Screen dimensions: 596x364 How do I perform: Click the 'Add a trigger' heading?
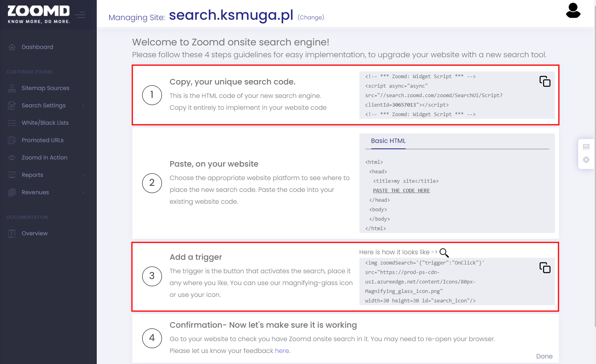click(x=196, y=257)
